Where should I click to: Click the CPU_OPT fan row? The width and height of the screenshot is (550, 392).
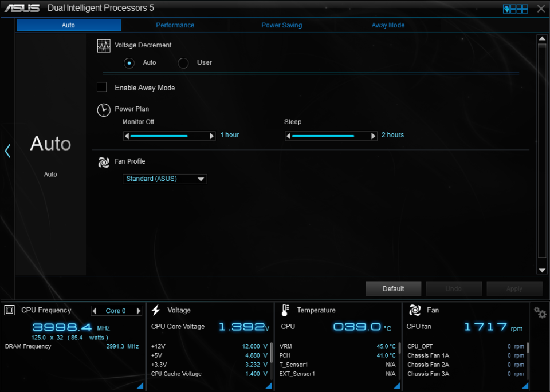click(x=466, y=346)
